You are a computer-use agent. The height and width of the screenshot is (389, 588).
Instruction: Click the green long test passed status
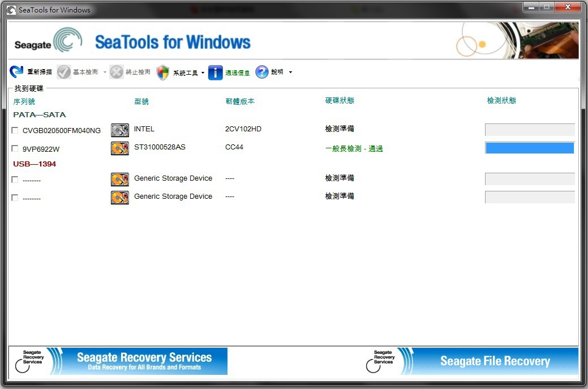pos(354,148)
